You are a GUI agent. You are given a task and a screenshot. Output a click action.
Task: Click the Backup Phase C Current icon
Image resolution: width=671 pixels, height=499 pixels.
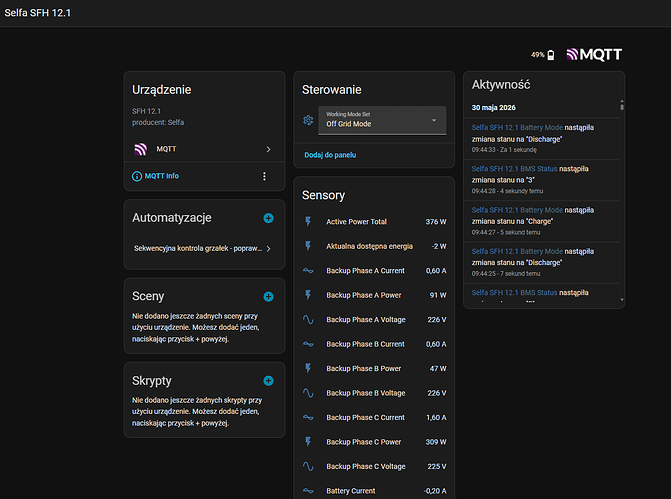click(x=308, y=417)
